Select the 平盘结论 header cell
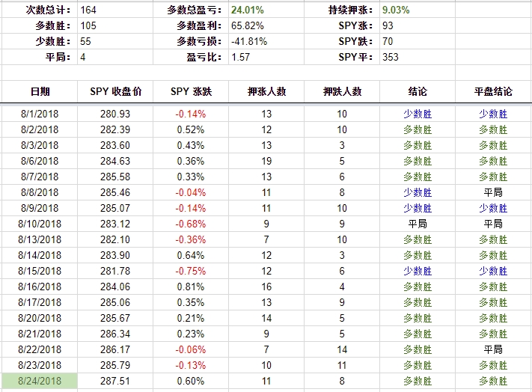The height and width of the screenshot is (392, 532). click(493, 91)
